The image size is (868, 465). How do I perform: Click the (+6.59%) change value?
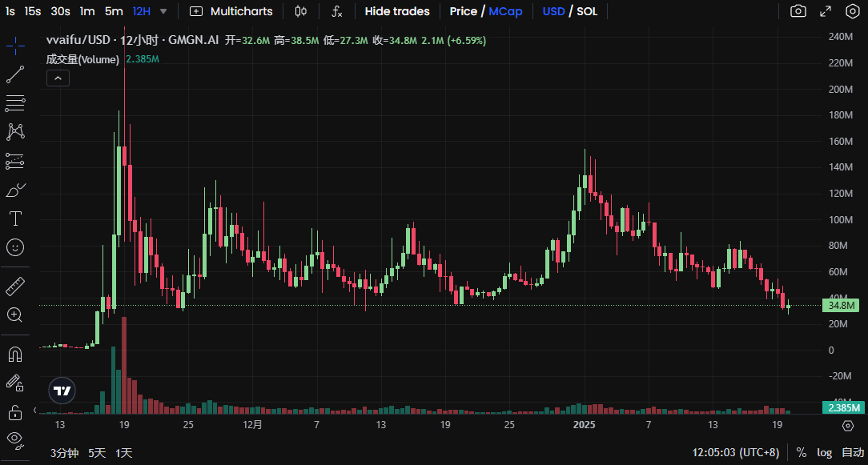[467, 40]
